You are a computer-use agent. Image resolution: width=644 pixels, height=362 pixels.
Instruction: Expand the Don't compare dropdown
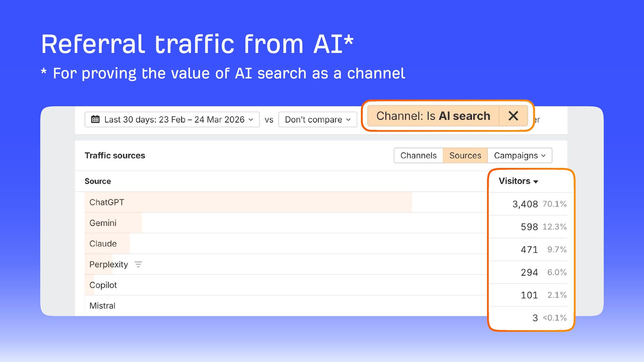(317, 120)
